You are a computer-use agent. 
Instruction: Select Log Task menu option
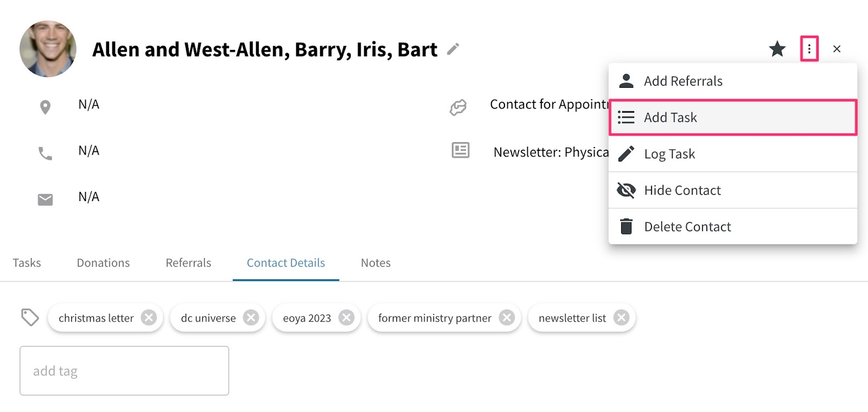(x=733, y=154)
